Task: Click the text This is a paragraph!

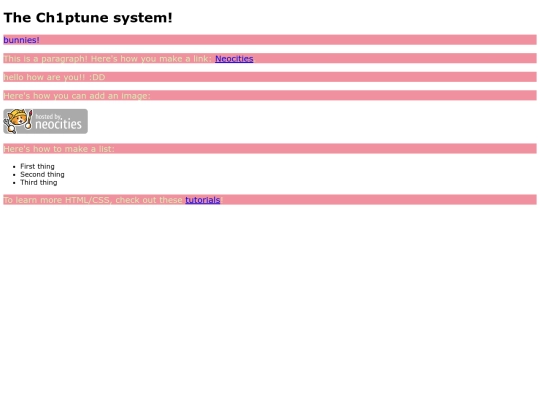Action: (x=45, y=59)
